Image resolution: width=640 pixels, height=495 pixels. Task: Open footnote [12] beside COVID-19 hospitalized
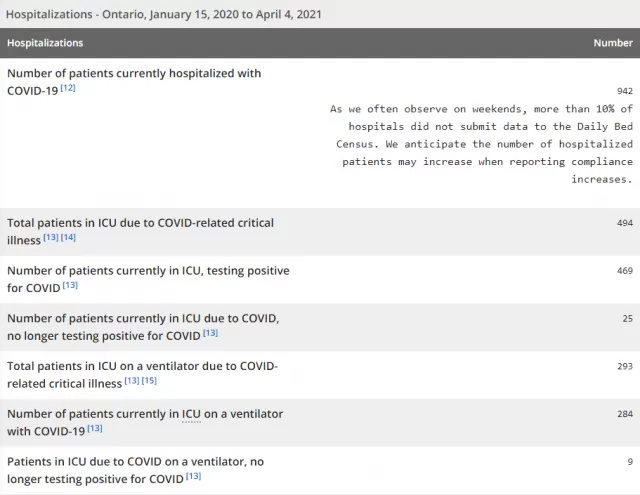68,88
